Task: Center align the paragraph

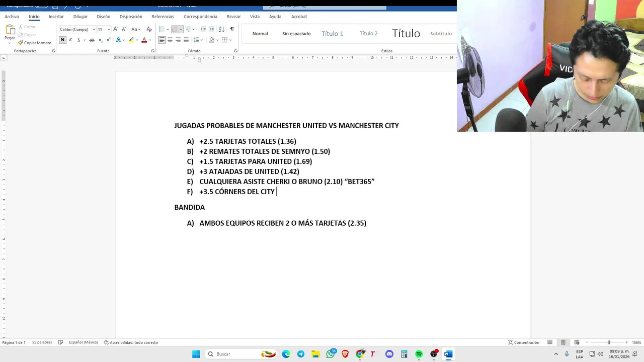Action: (x=170, y=40)
